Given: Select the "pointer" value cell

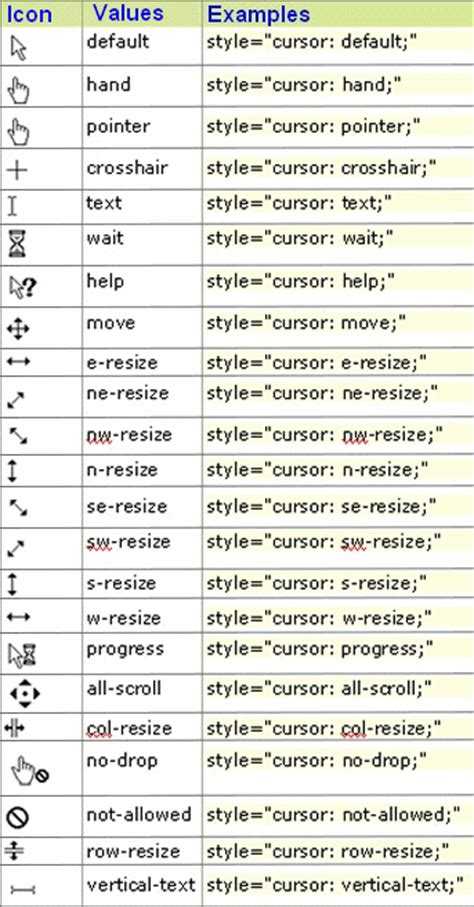Looking at the screenshot, I should pyautogui.click(x=142, y=129).
